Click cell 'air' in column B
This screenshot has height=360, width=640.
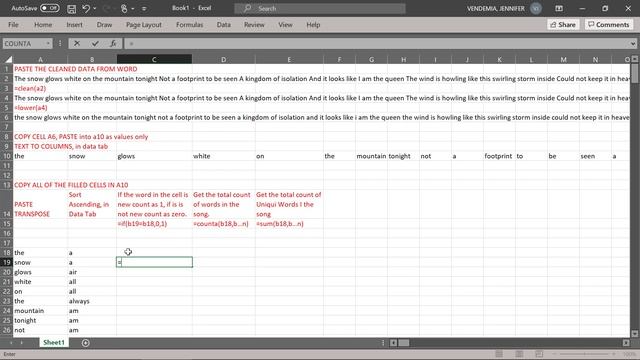92,272
